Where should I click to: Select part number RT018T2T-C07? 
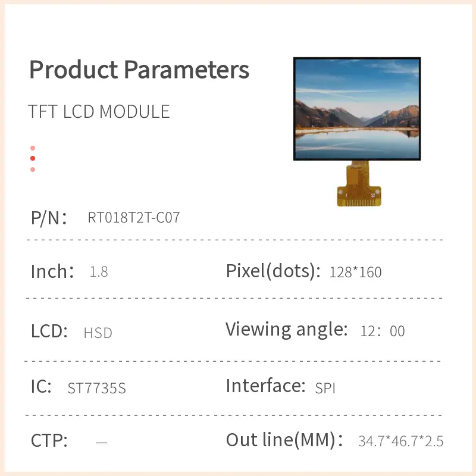(134, 218)
